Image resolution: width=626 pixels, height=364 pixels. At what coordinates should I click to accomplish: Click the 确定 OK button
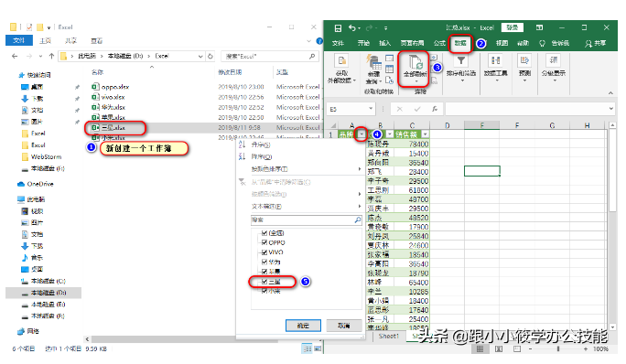click(304, 326)
